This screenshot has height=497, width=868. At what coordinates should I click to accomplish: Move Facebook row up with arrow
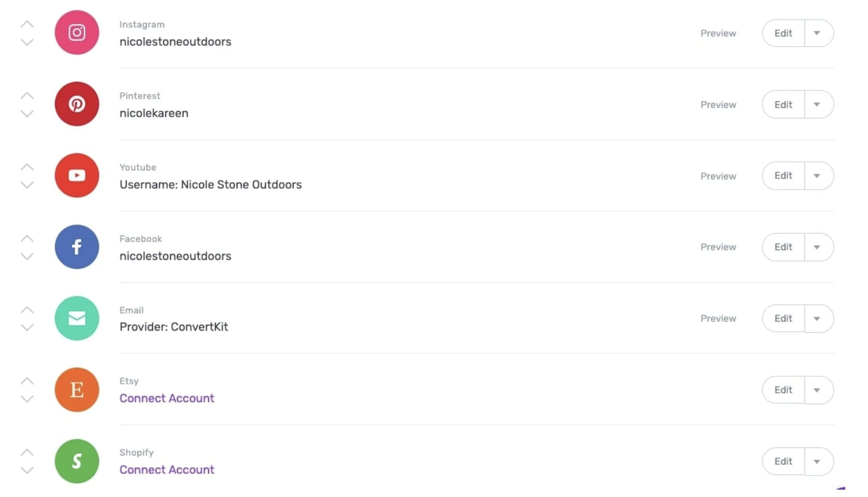(x=27, y=238)
